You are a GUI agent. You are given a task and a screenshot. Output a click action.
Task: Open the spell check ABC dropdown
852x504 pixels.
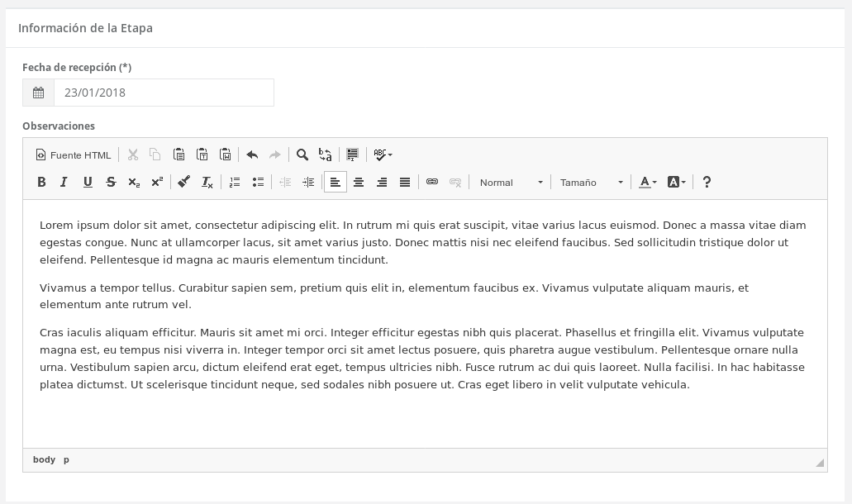pyautogui.click(x=383, y=155)
